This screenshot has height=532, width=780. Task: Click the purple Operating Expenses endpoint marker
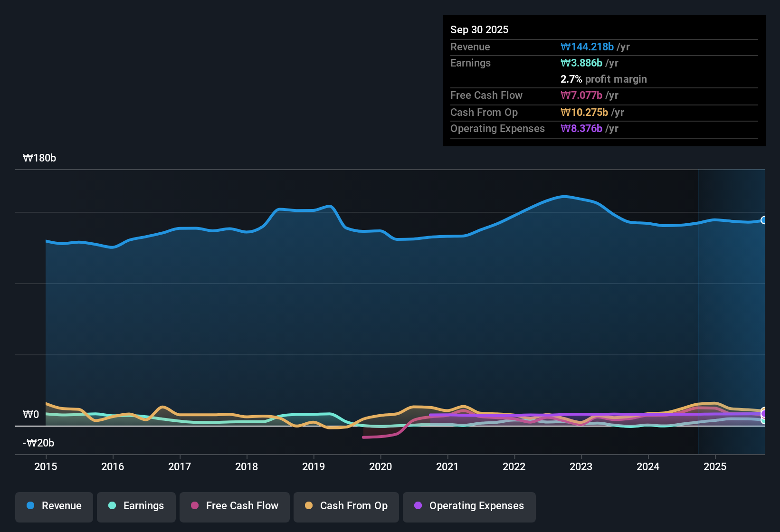click(x=764, y=414)
